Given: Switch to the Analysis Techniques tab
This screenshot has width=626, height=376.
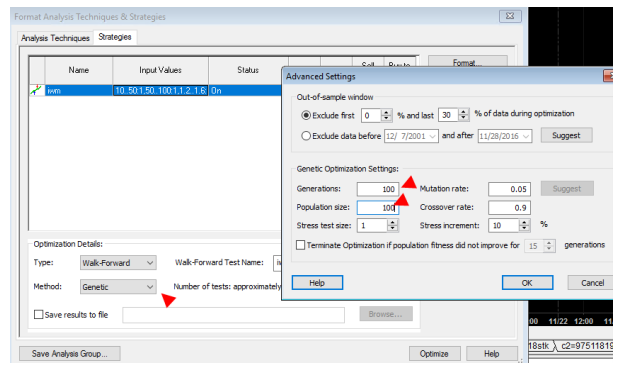Looking at the screenshot, I should [55, 38].
